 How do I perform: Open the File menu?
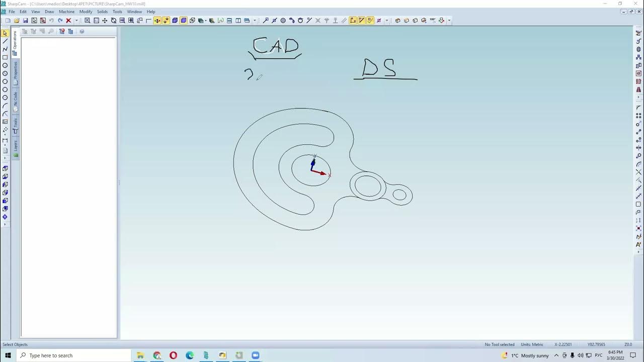12,12
